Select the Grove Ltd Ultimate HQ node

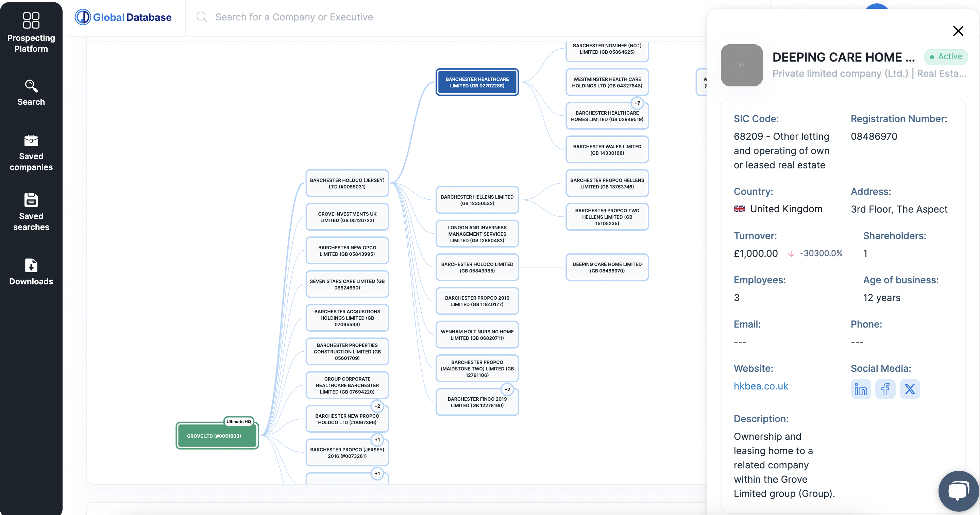click(217, 436)
